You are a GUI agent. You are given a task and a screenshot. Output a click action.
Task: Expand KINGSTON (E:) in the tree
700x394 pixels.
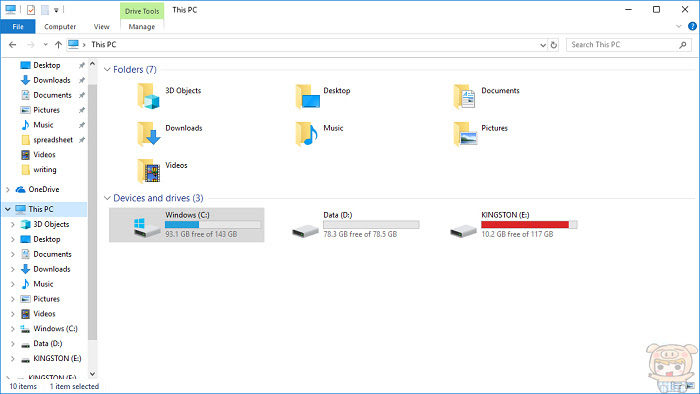[x=12, y=359]
